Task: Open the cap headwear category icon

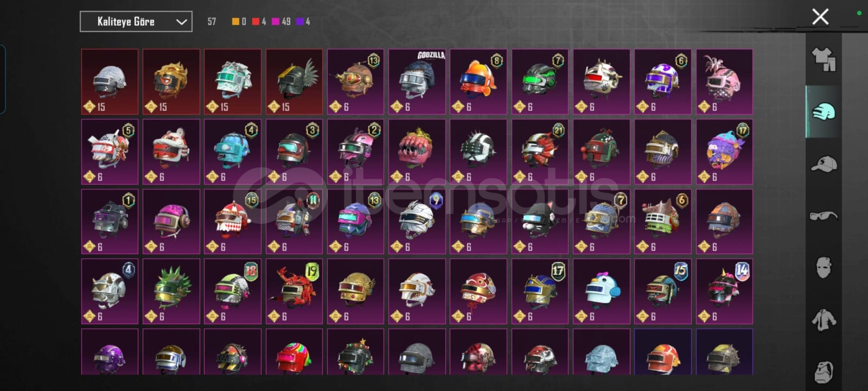Action: point(824,163)
